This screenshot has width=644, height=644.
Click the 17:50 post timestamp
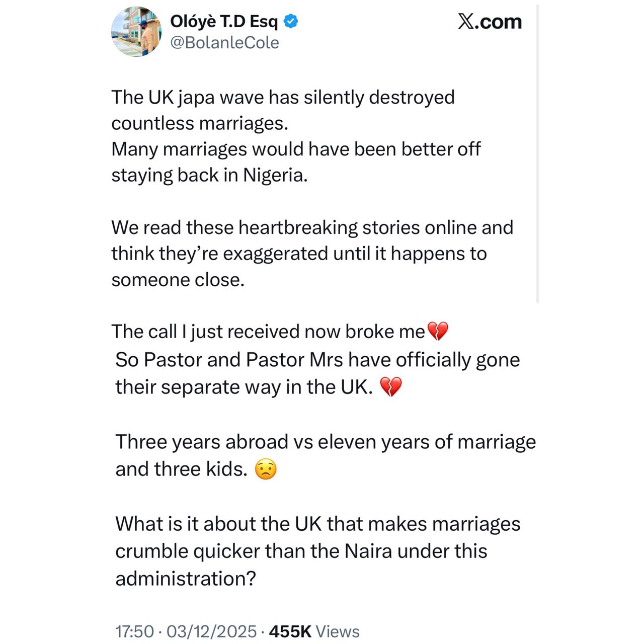click(134, 631)
